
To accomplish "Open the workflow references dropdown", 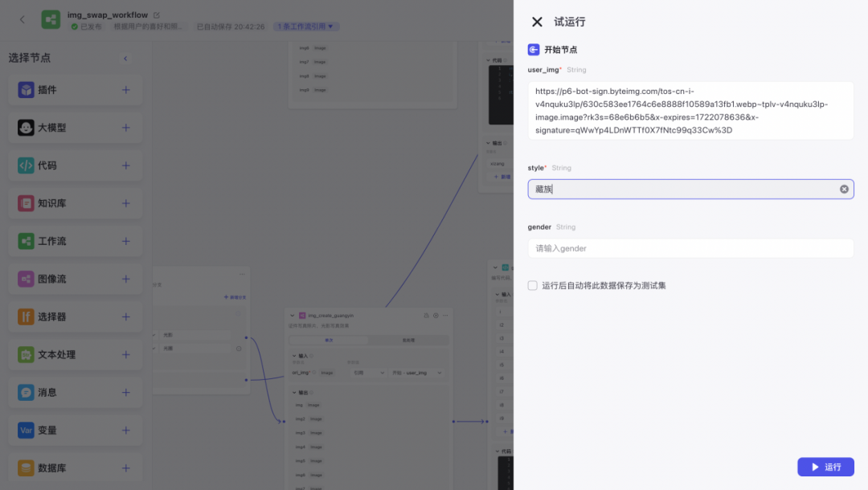I will tap(305, 27).
